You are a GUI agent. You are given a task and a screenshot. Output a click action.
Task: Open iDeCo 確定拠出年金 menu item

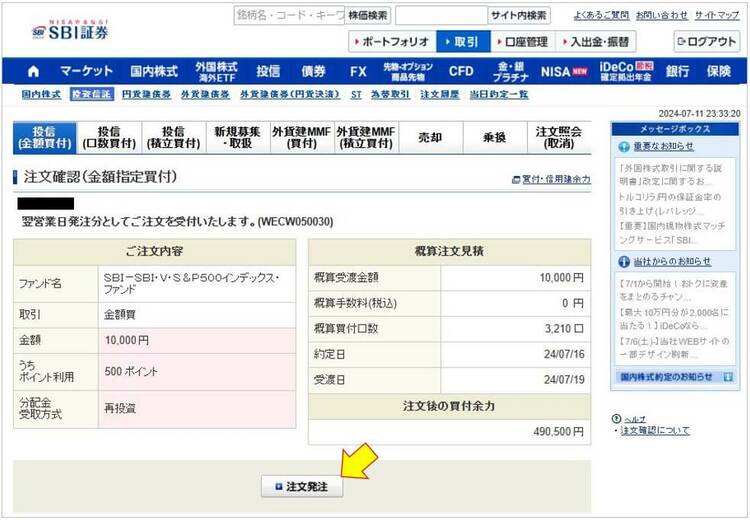(626, 71)
